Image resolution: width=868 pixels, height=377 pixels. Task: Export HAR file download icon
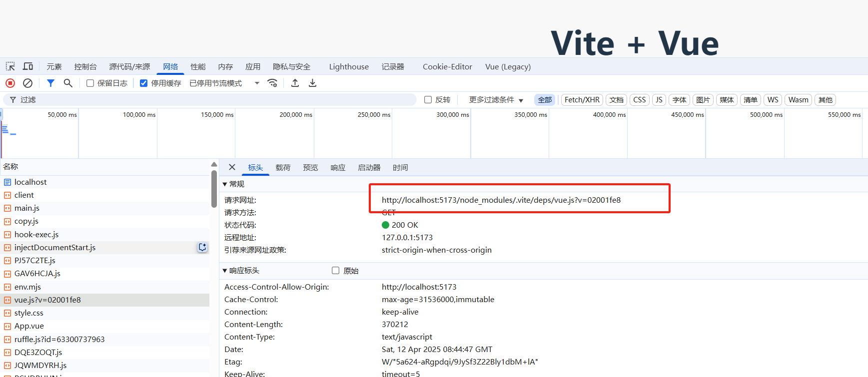312,83
